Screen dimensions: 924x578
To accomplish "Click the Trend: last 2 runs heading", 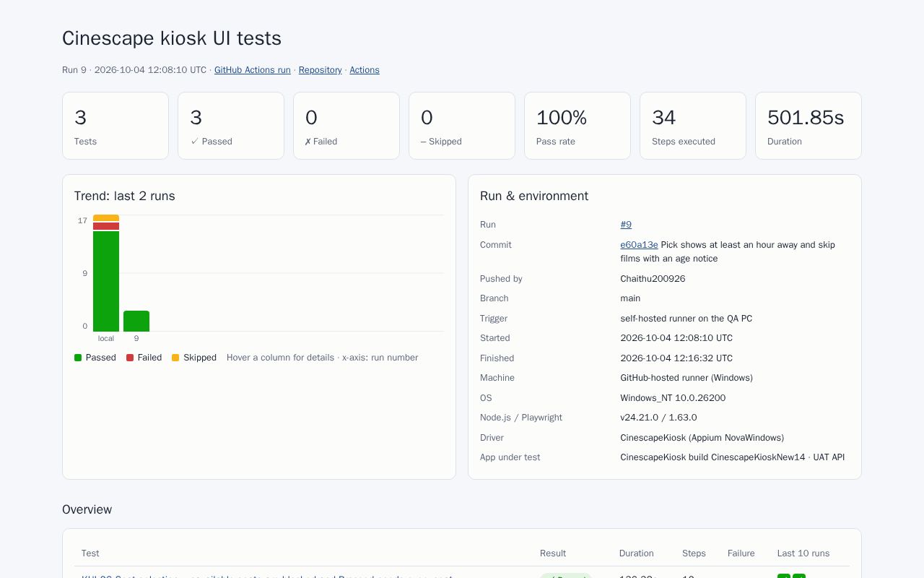I will [125, 196].
